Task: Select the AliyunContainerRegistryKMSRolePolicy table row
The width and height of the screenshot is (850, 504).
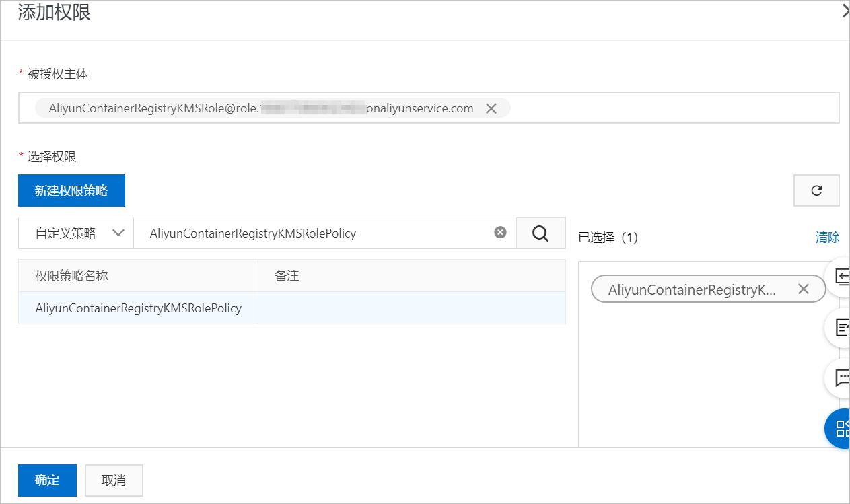Action: (292, 308)
